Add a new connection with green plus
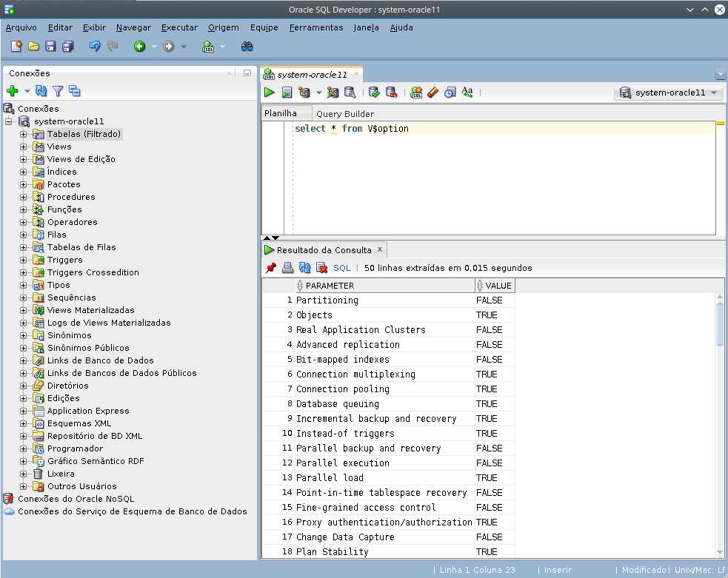 click(x=13, y=91)
